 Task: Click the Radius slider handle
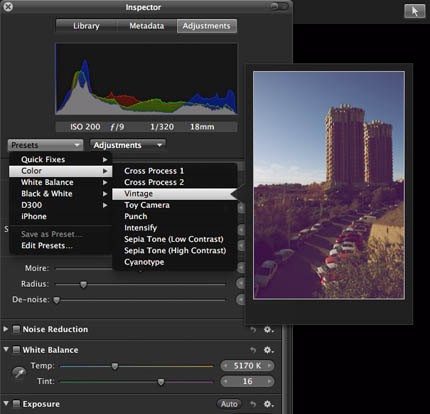[x=83, y=284]
